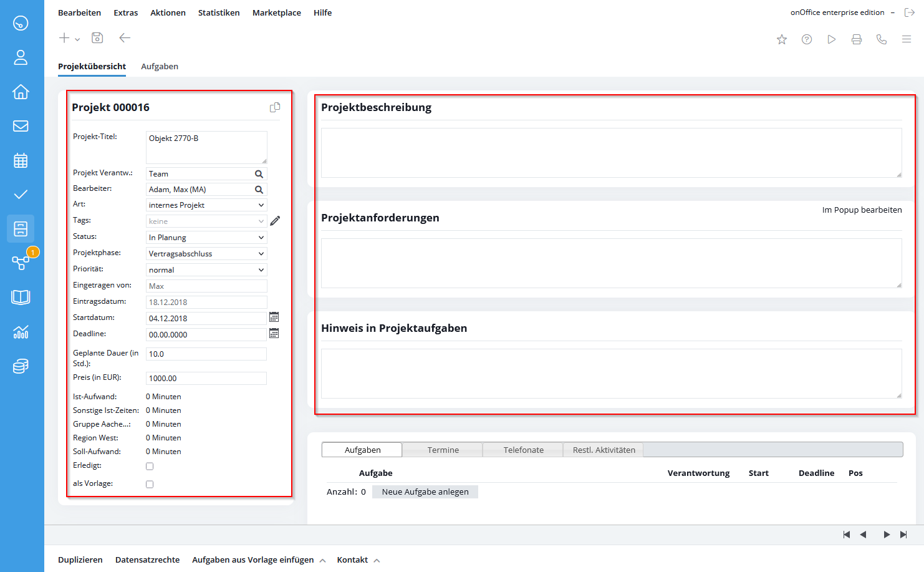Print using the printer icon
The image size is (924, 572).
[x=857, y=39]
